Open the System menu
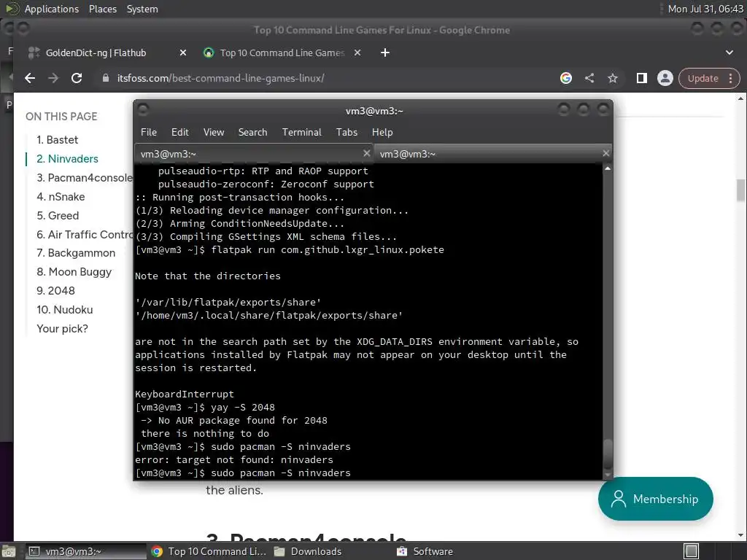Screen dimensions: 747x560 tap(142, 9)
